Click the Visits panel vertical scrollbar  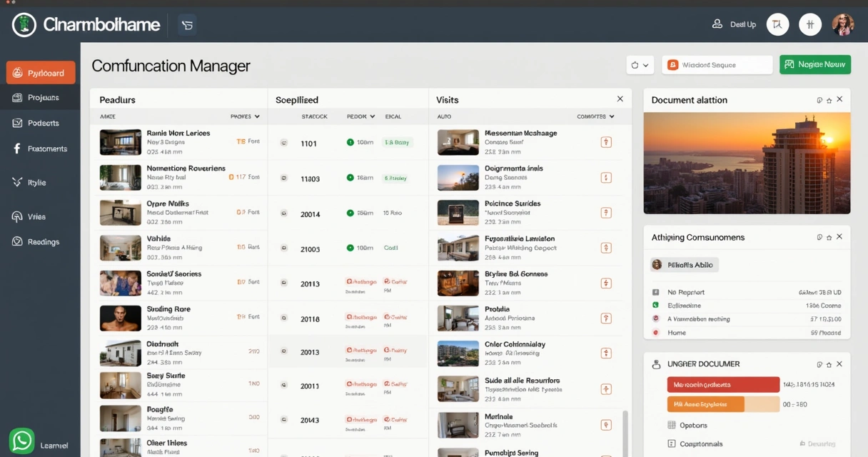(x=626, y=433)
